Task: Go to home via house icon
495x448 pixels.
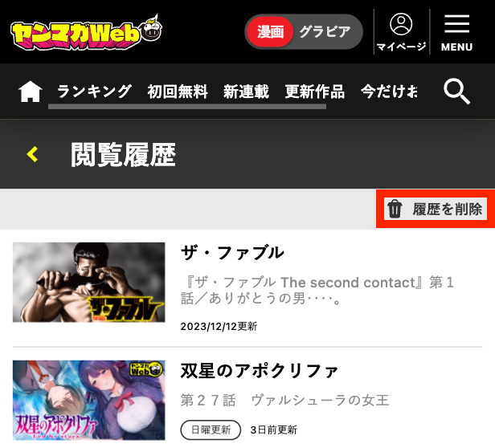Action: (x=31, y=92)
